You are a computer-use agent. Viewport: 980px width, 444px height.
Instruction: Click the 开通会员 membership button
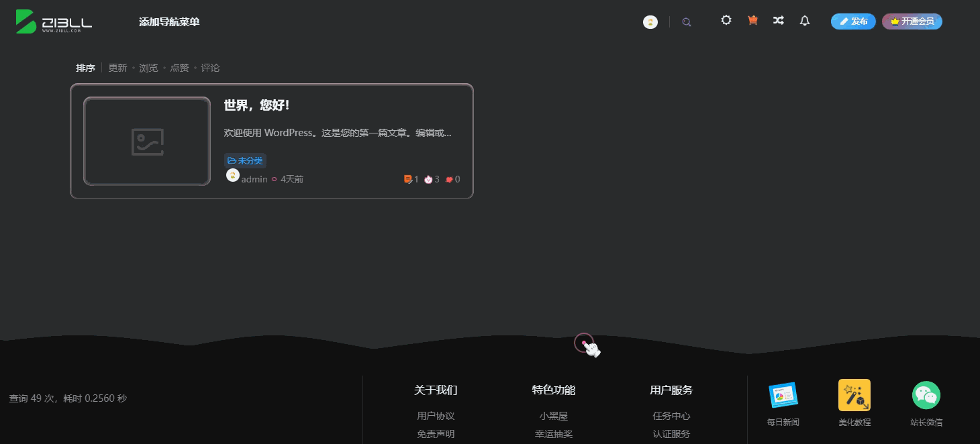[x=912, y=21]
